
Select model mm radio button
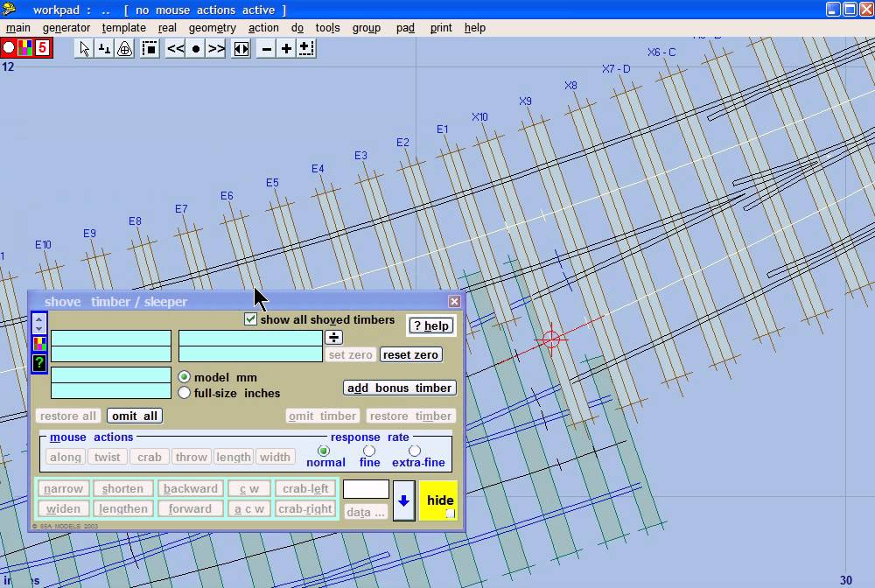click(184, 376)
